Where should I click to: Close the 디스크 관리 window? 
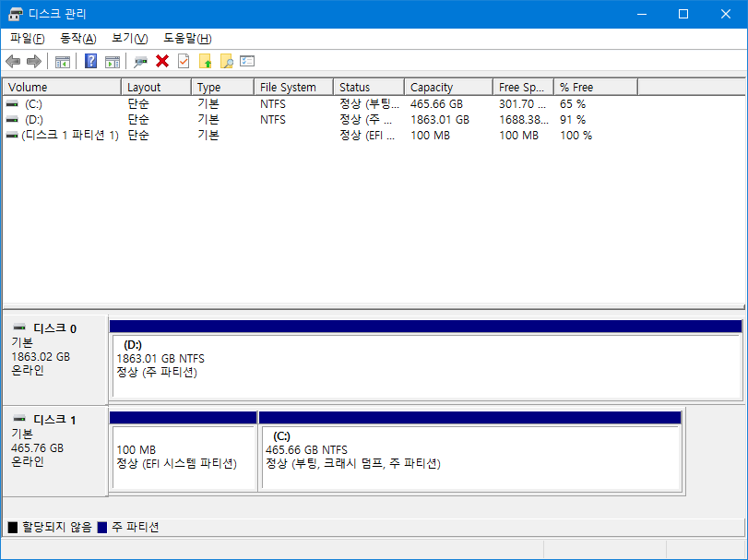coord(726,14)
